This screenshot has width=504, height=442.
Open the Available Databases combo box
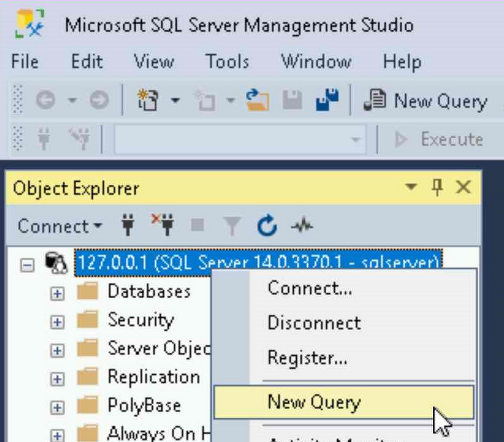[240, 140]
